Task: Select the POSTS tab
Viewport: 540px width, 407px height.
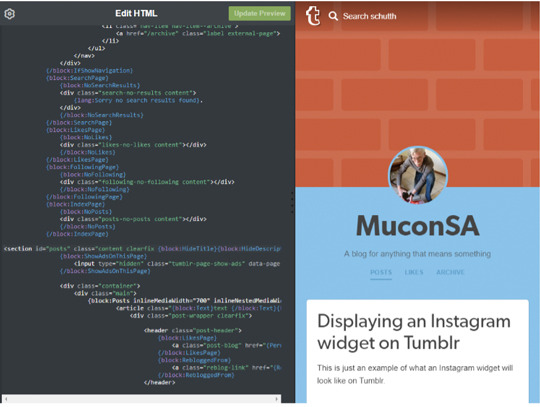Action: [381, 272]
